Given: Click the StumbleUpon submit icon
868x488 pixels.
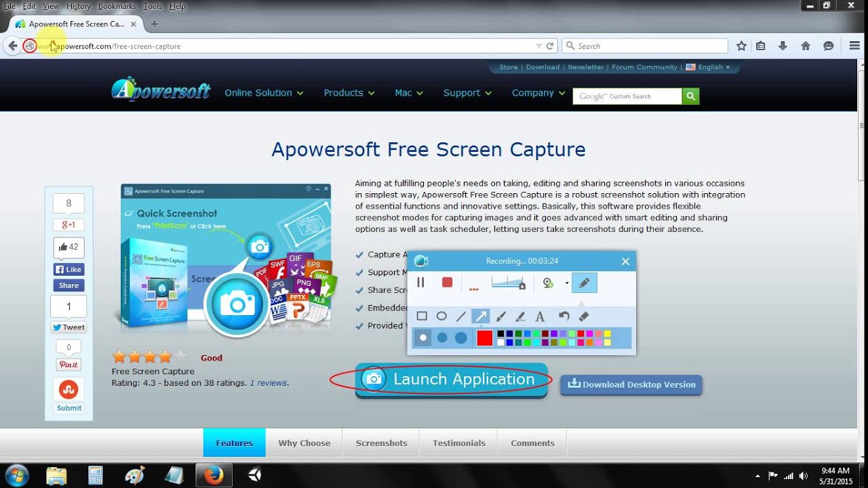Looking at the screenshot, I should pos(68,389).
